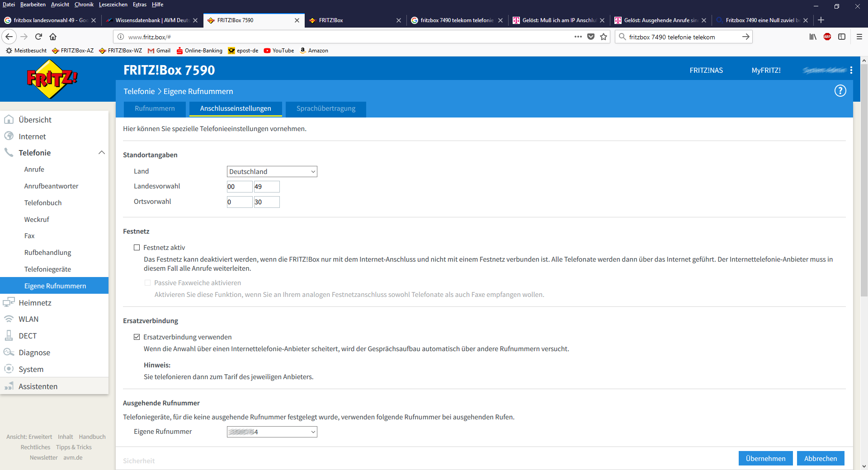The height and width of the screenshot is (470, 868).
Task: Switch to the Rufnummern tab
Action: pos(155,109)
